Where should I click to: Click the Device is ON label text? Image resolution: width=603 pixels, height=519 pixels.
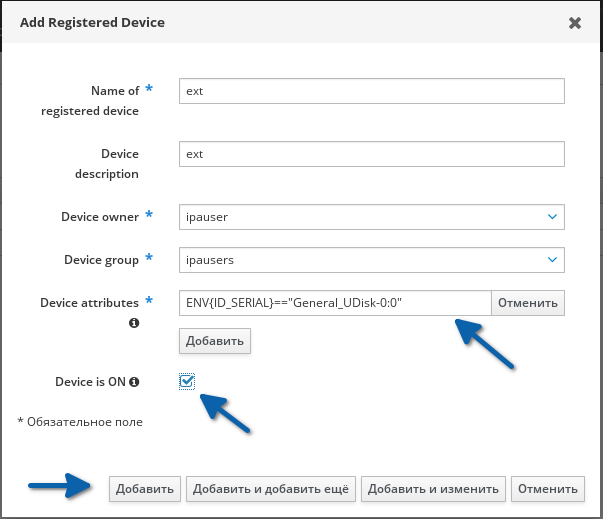(x=90, y=382)
